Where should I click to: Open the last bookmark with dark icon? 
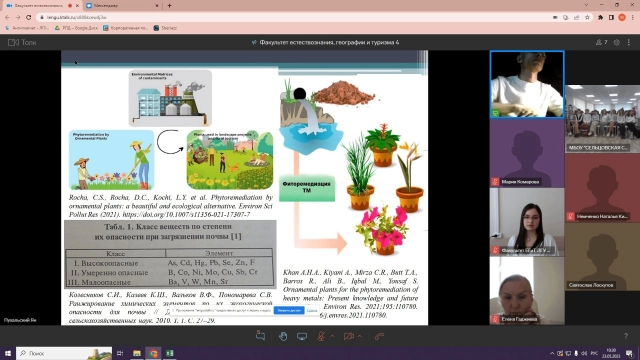pyautogui.click(x=165, y=28)
